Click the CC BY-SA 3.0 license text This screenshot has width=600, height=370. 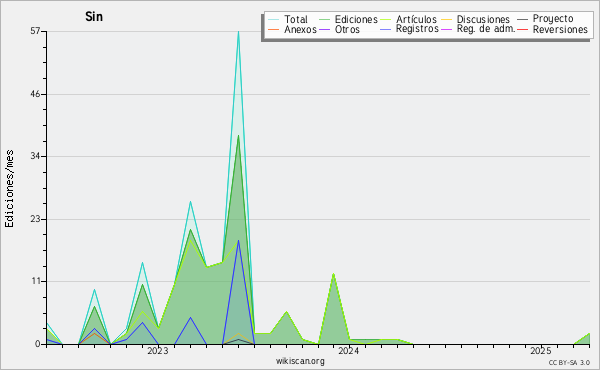569,362
